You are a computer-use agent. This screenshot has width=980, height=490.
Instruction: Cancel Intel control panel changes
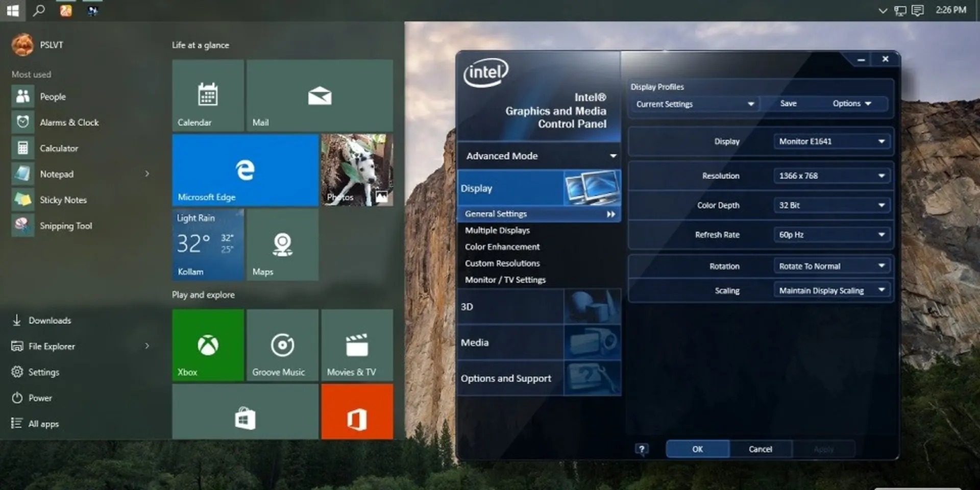[x=761, y=449]
